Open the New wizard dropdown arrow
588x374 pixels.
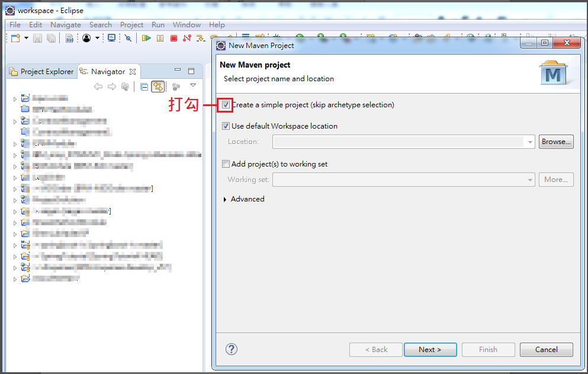click(26, 38)
